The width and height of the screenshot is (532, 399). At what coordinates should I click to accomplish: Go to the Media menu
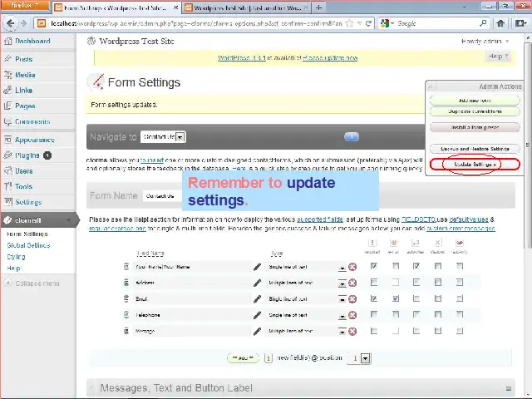25,75
